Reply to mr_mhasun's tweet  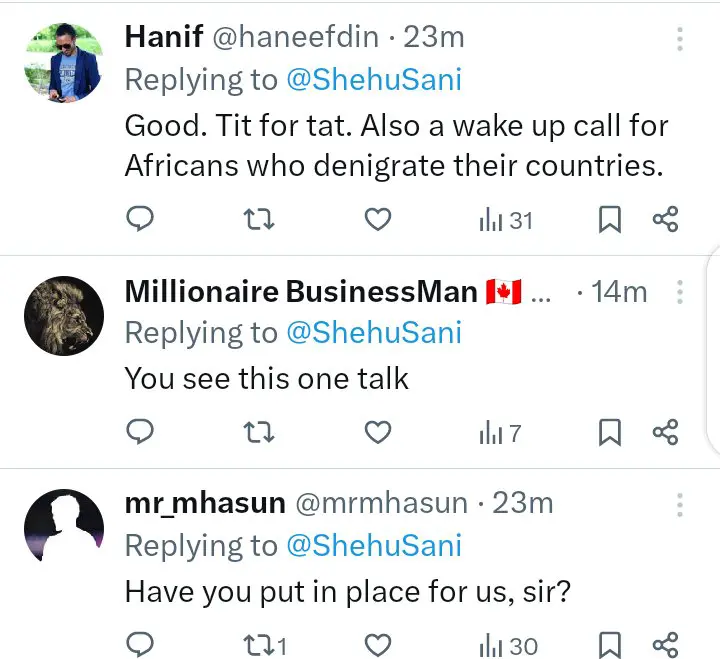(x=141, y=644)
